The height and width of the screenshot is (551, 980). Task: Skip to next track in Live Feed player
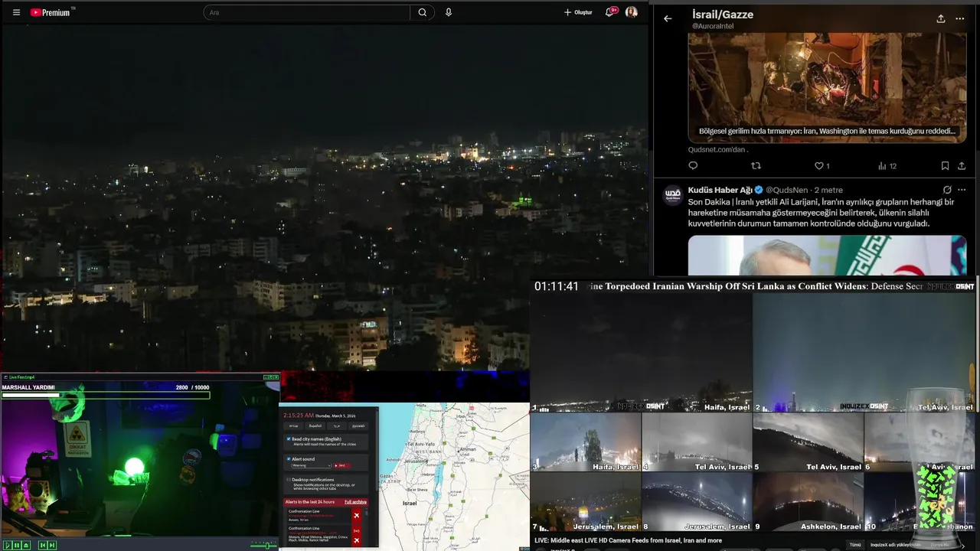coord(52,546)
